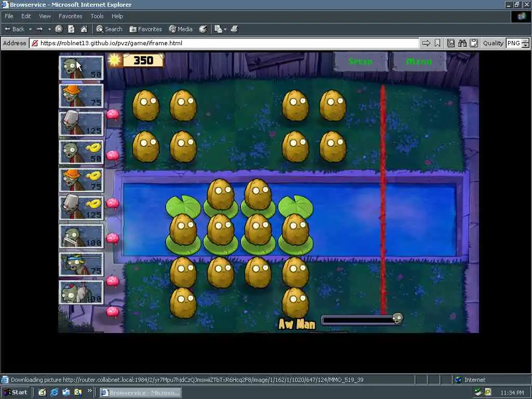
Task: Open the Favorites menu
Action: [x=70, y=16]
